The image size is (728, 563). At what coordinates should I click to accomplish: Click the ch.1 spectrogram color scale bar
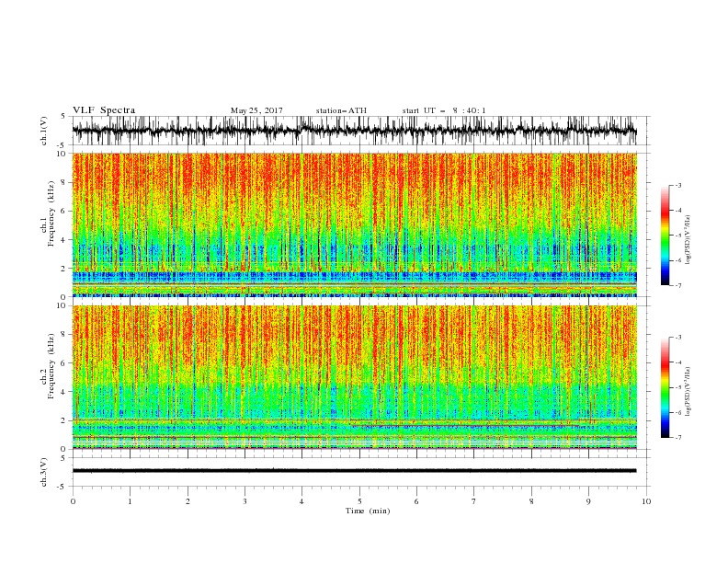pyautogui.click(x=665, y=236)
